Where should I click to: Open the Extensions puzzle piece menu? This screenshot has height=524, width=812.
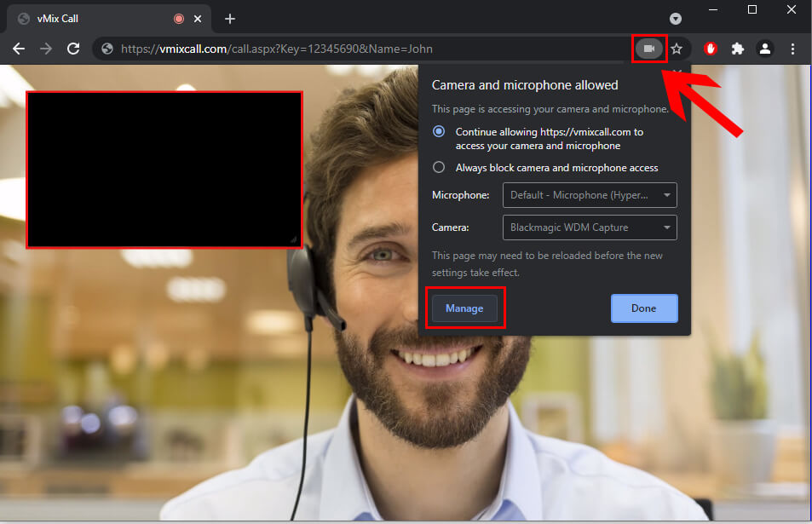pyautogui.click(x=738, y=49)
